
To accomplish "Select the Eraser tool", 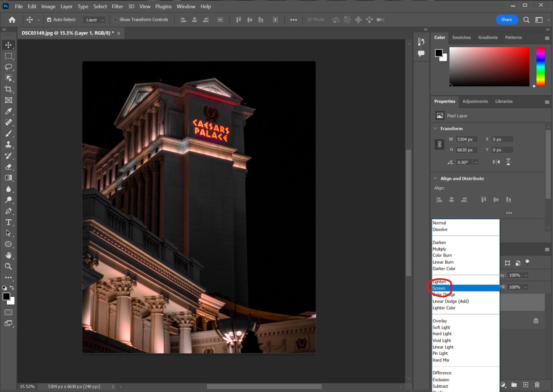I will [x=8, y=167].
